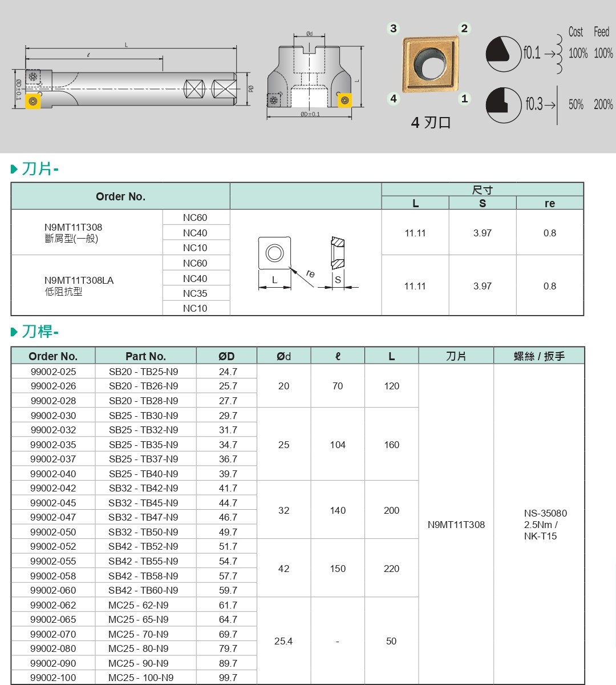The width and height of the screenshot is (616, 685).
Task: Click the 'N9MT11T308 斷屑型(一般)' cell
Action: (x=87, y=232)
